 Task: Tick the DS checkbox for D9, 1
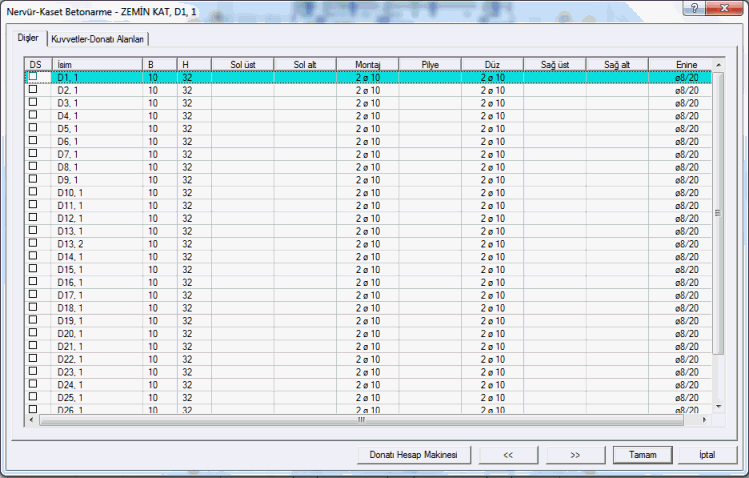pos(33,179)
